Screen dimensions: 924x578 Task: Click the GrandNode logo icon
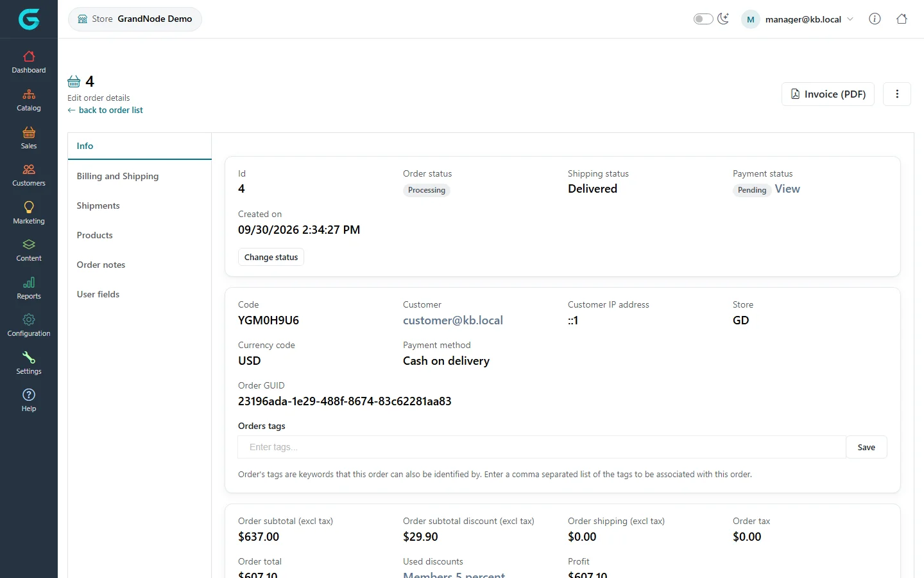point(29,19)
